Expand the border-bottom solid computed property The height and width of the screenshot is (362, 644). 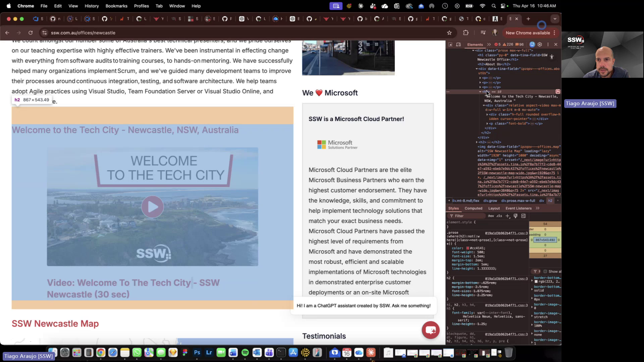(x=532, y=289)
